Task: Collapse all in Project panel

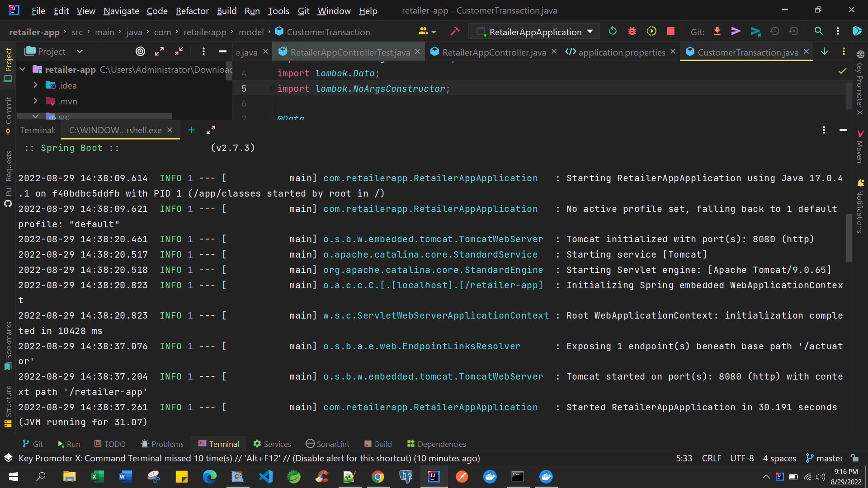Action: [x=179, y=52]
